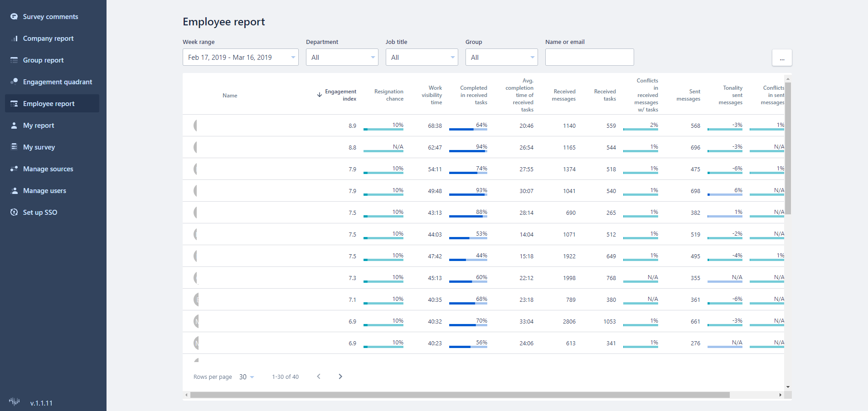Expand the Department filter dropdown
The width and height of the screenshot is (868, 411).
pos(342,58)
